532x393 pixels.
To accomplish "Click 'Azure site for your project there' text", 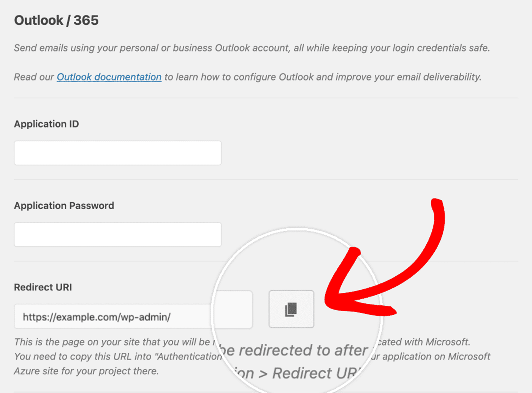I will tap(86, 371).
